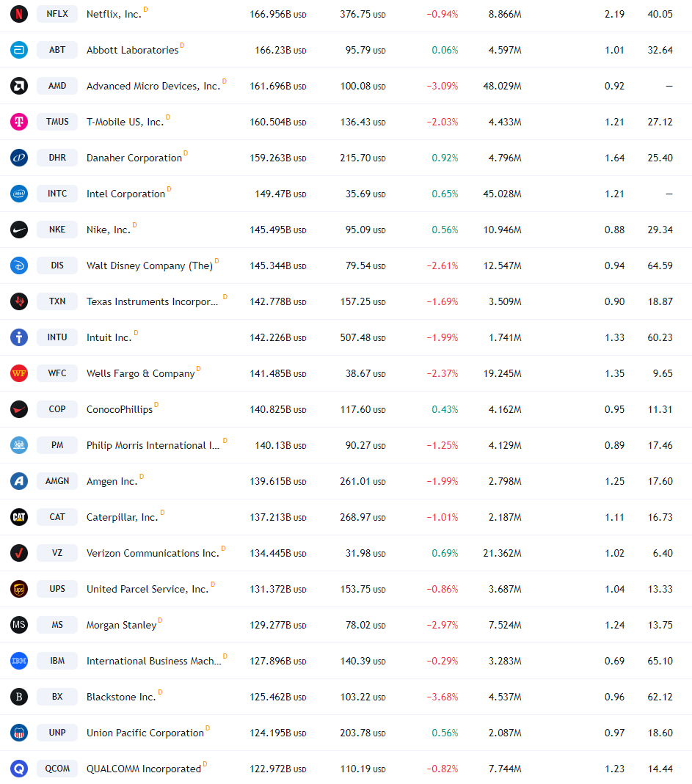The height and width of the screenshot is (784, 692).
Task: Open the Amgen Inc. company link
Action: (x=112, y=482)
